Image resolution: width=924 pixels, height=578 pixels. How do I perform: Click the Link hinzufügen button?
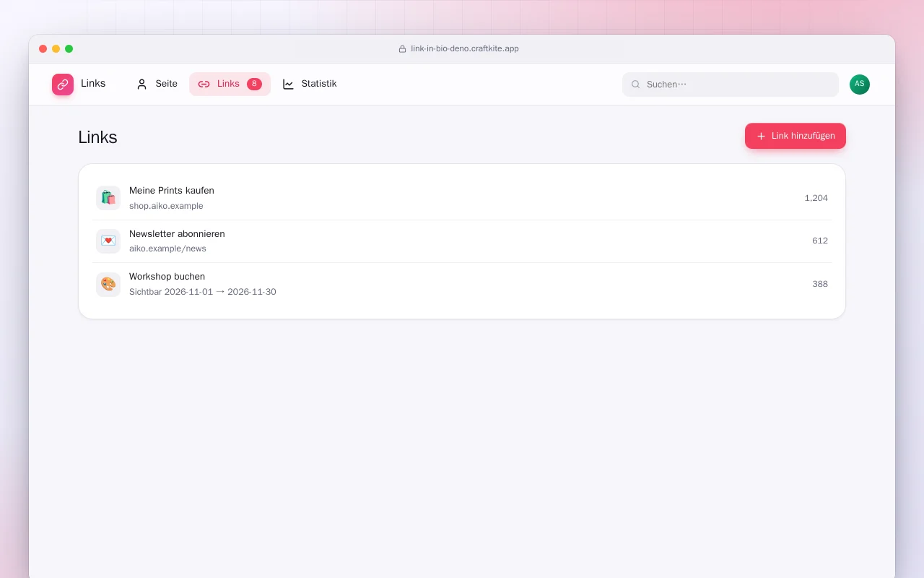pos(796,136)
